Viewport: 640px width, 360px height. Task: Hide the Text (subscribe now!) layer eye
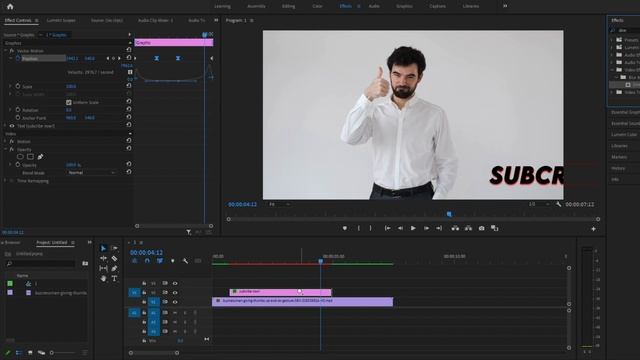click(x=12, y=126)
